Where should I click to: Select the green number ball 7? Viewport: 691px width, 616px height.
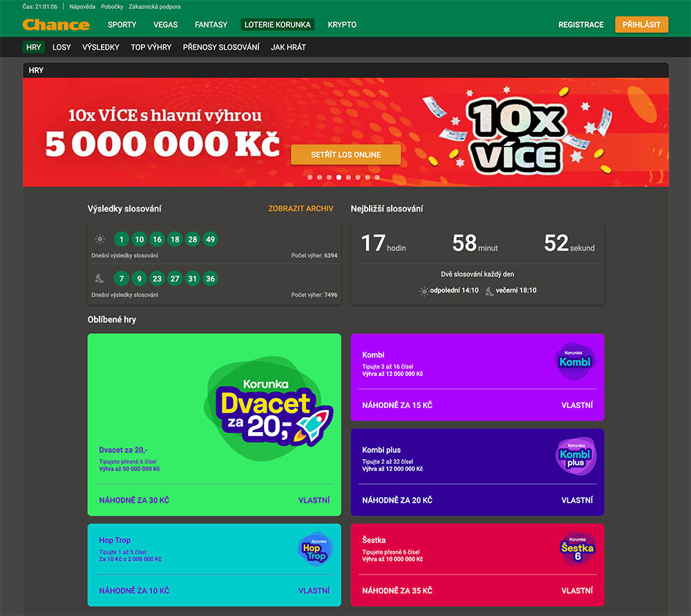[122, 279]
